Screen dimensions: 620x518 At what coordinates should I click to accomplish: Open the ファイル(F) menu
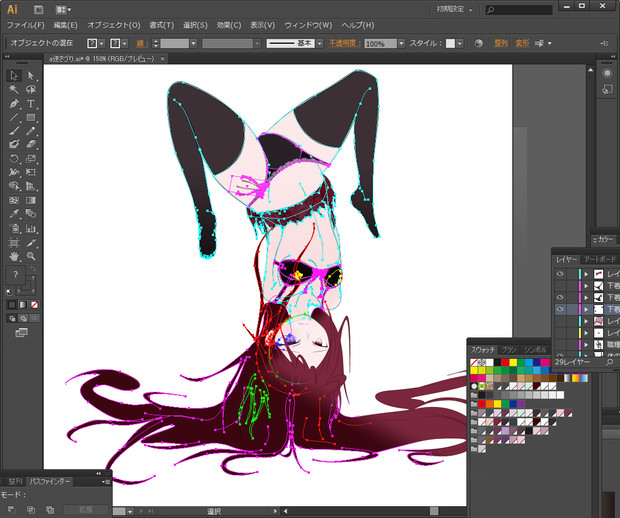(x=26, y=25)
